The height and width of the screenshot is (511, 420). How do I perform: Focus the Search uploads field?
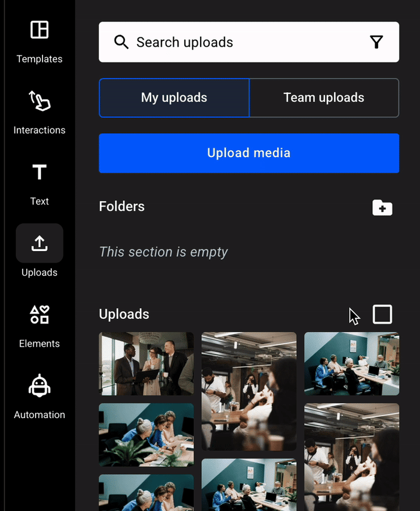pyautogui.click(x=249, y=42)
